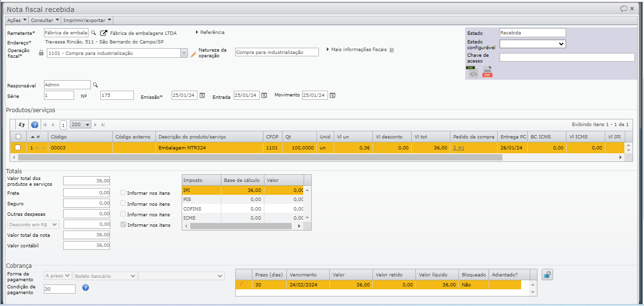Open the purchase order link 2 #1
The width and height of the screenshot is (644, 306).
(458, 148)
